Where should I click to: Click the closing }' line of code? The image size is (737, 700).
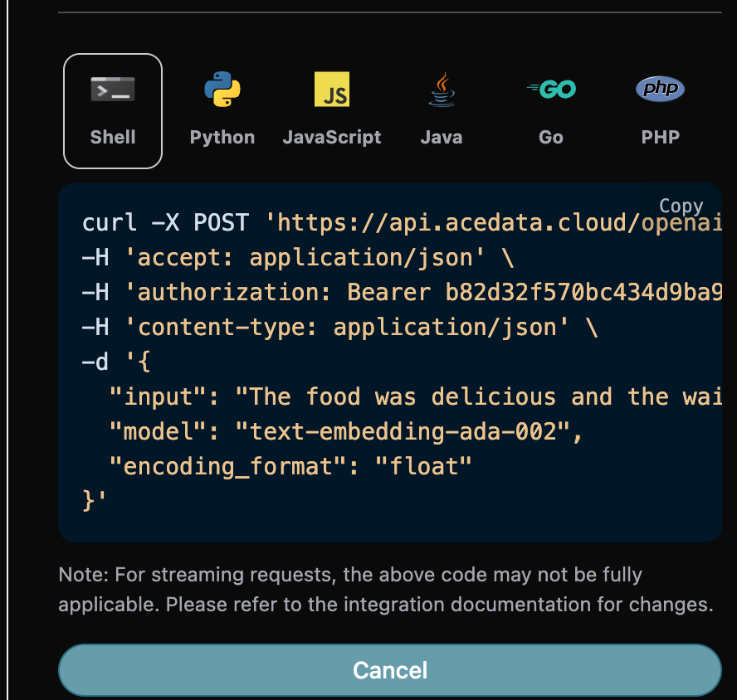(95, 501)
